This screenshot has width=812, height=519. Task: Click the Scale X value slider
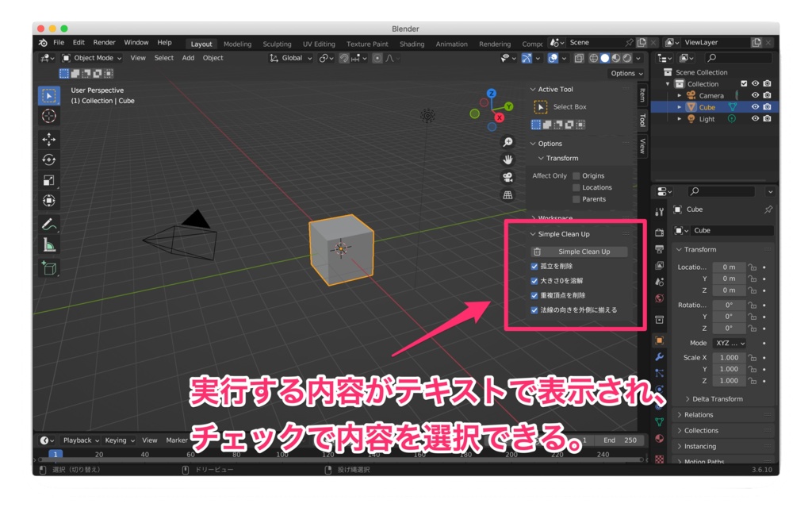(728, 357)
